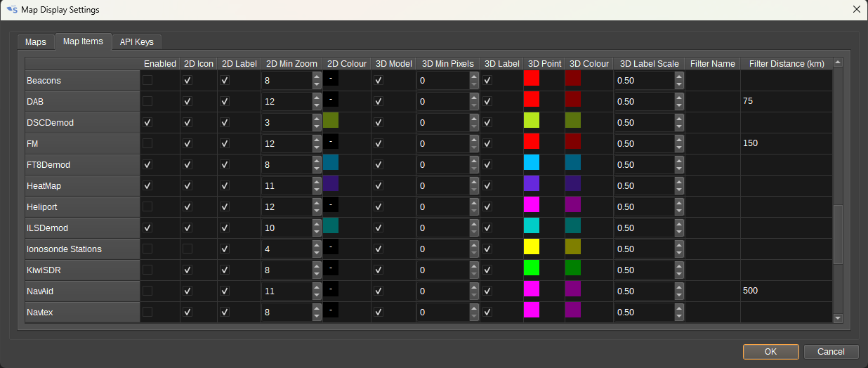Pick 3D Point colour for DSCDemod
Screen dimensions: 868x368
click(x=532, y=120)
